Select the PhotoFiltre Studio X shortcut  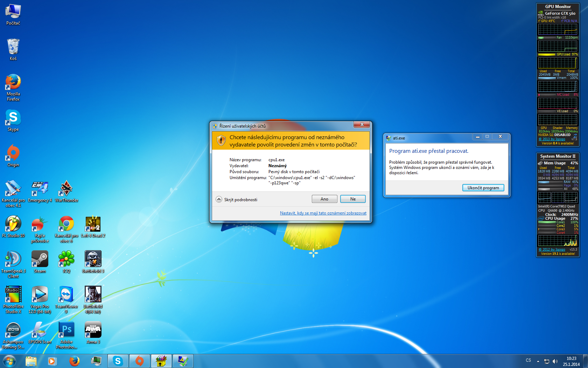click(13, 300)
